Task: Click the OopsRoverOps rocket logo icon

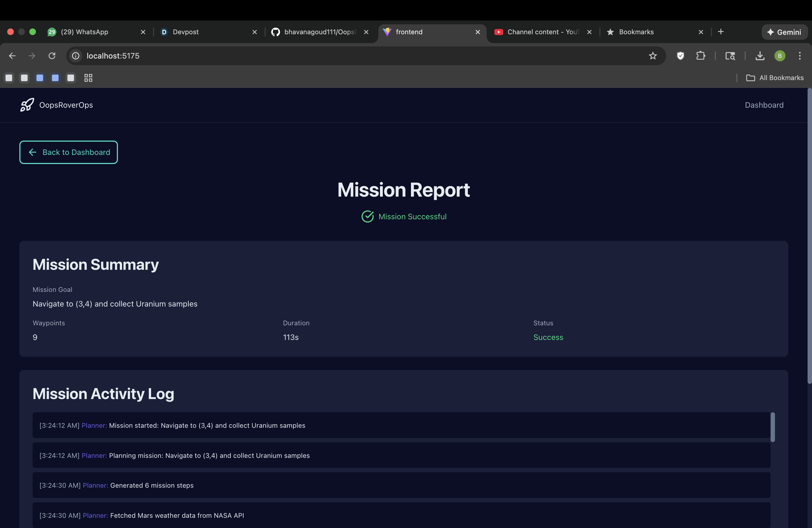Action: (x=27, y=105)
